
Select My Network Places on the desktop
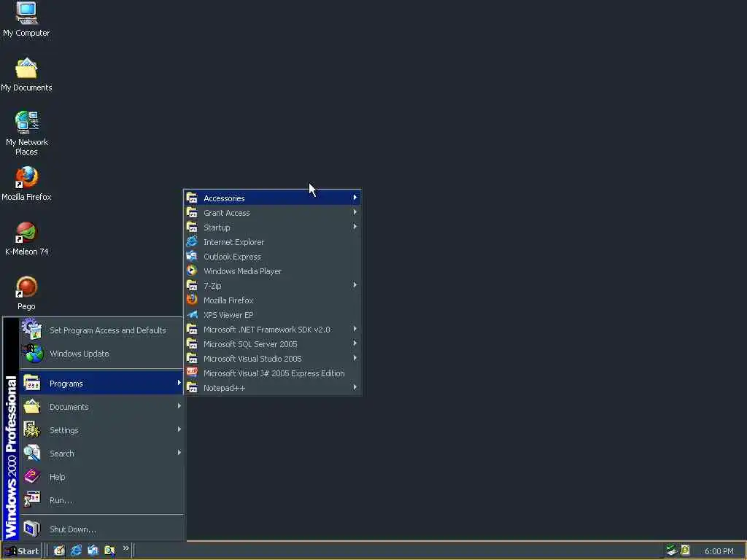[26, 133]
